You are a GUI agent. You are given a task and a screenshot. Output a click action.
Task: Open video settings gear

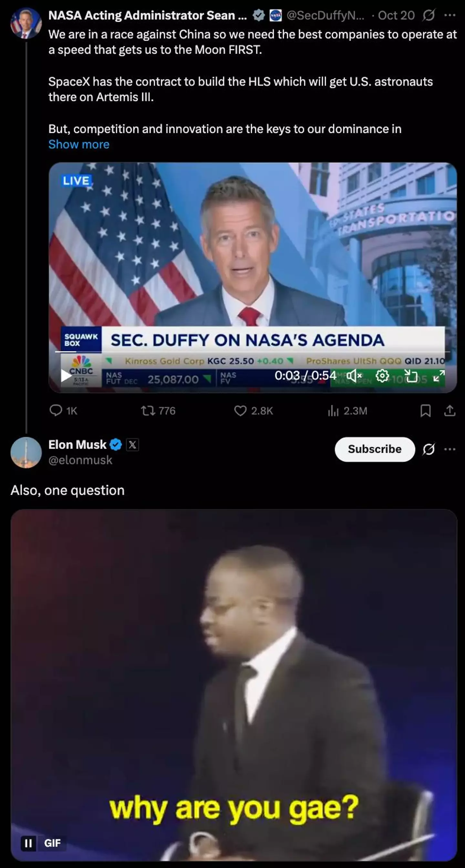[x=382, y=375]
